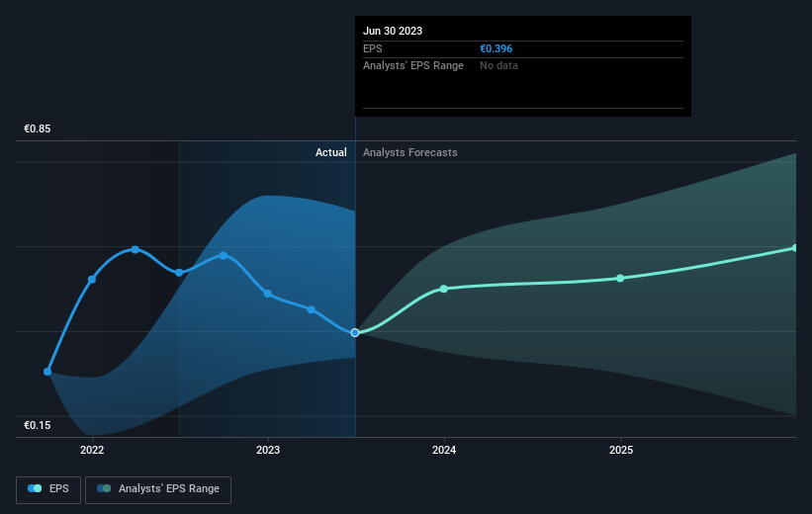The height and width of the screenshot is (514, 812).
Task: Click the 2025 x-axis label
Action: pos(621,450)
